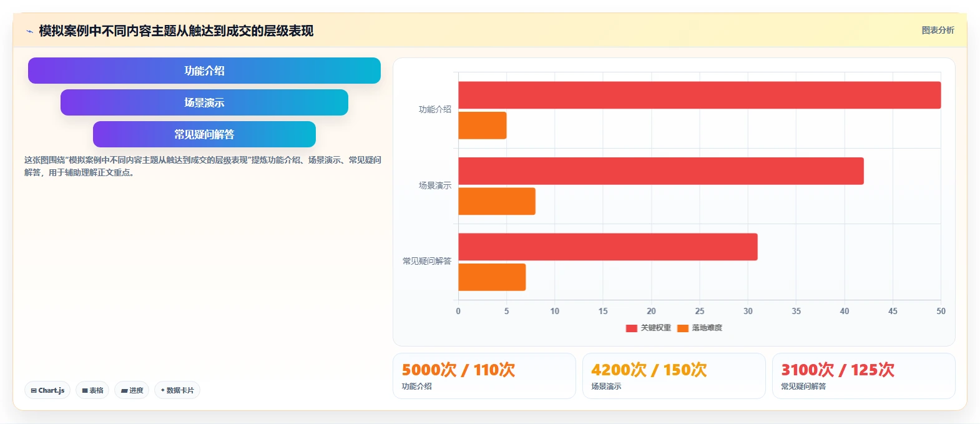Screen dimensions: 980x424
Task: Click the red 功能介绍 chart bar
Action: pyautogui.click(x=700, y=95)
